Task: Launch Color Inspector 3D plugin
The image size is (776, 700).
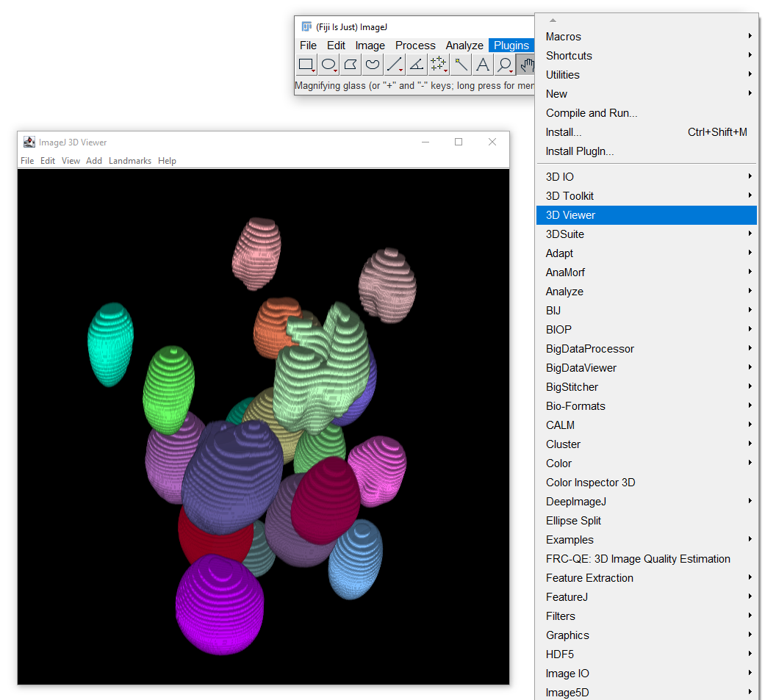Action: pos(647,483)
